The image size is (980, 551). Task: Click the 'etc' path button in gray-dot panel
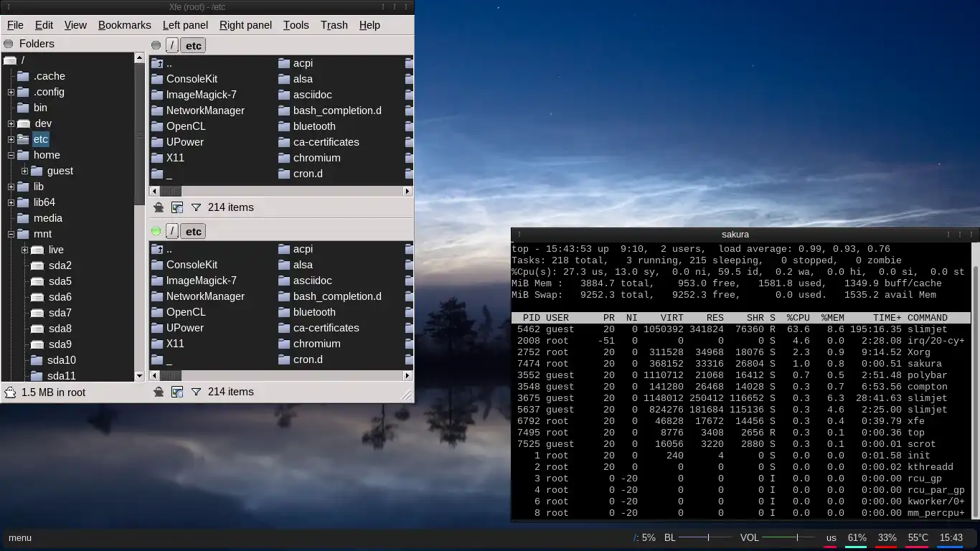[194, 46]
